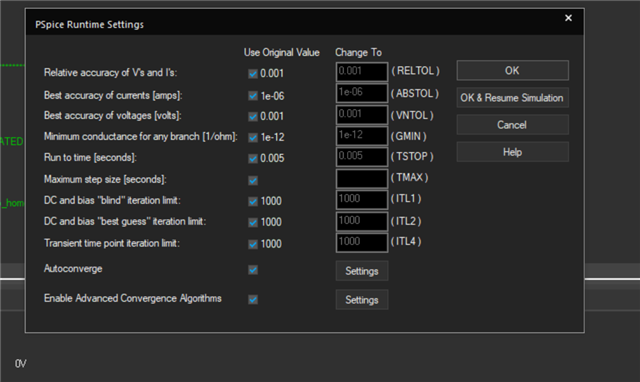The image size is (640, 382).
Task: Disable Enable Advanced Convergence Algorithms checkbox
Action: (x=253, y=300)
